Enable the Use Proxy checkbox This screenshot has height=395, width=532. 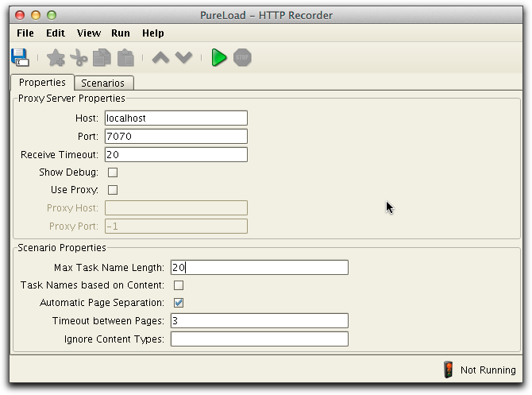tap(113, 190)
